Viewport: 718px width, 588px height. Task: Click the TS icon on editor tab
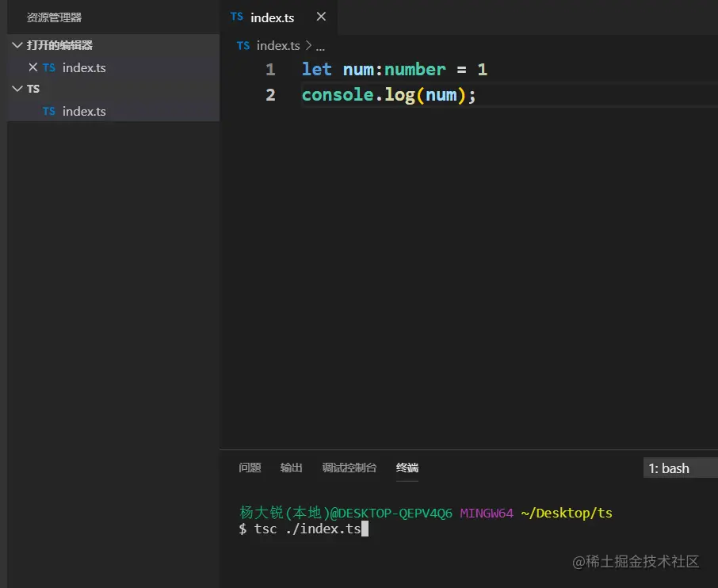[x=237, y=17]
